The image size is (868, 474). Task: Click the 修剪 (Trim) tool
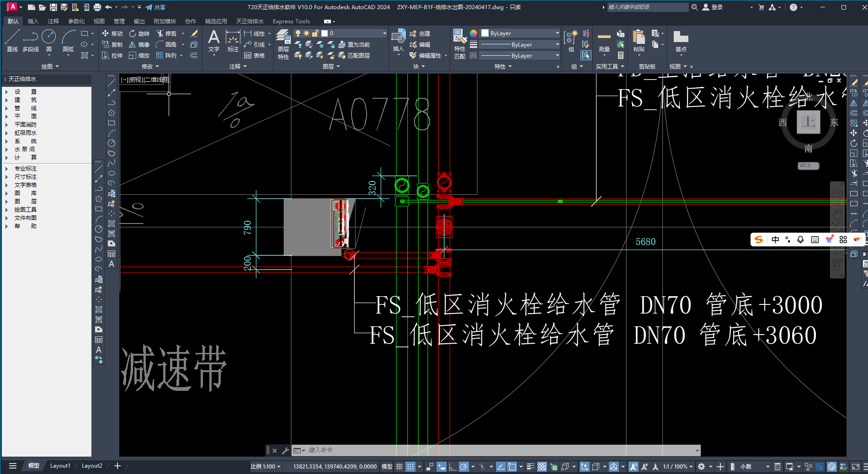(x=166, y=33)
